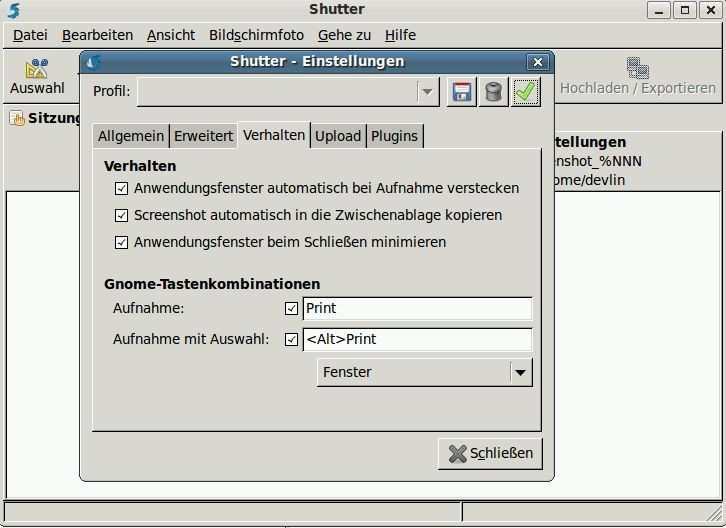Open the Fenster capture mode dropdown
Image resolution: width=726 pixels, height=528 pixels.
tap(425, 372)
